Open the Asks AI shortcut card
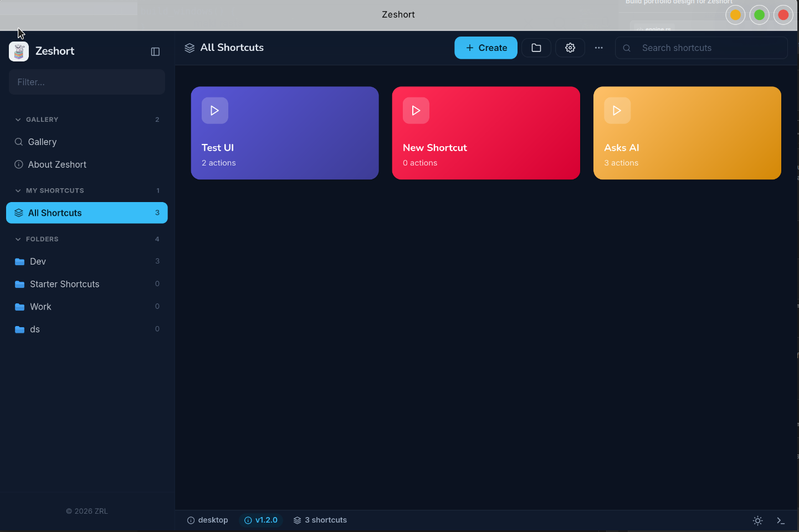 point(687,133)
